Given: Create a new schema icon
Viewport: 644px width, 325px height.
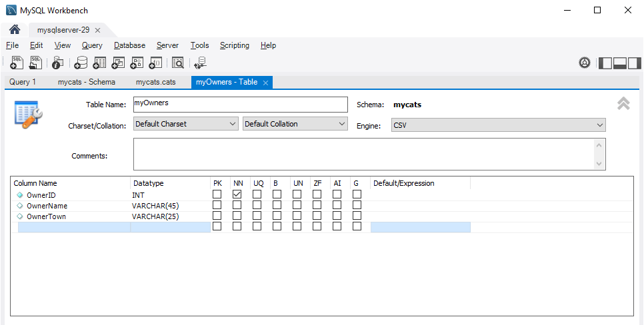Looking at the screenshot, I should [81, 63].
